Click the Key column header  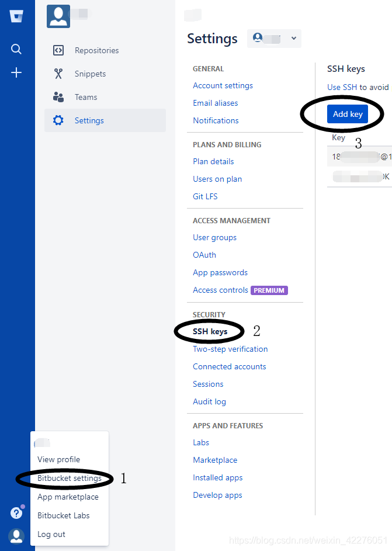point(339,137)
